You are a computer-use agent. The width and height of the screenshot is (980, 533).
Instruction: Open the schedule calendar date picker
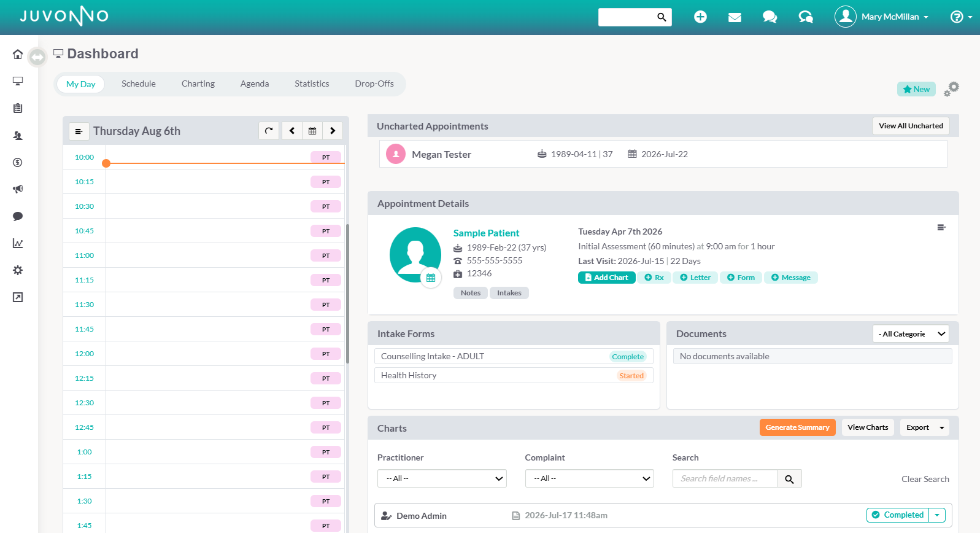tap(312, 131)
